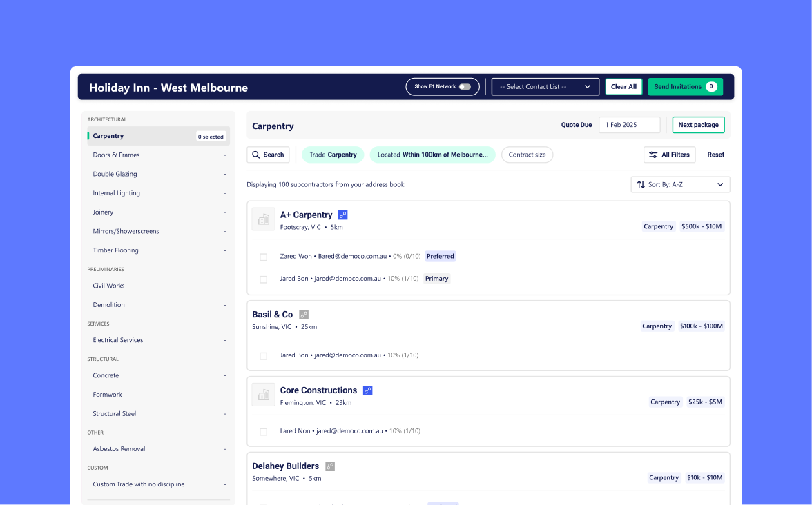Viewport: 812px width, 505px height.
Task: Tick Jared Bon checkbox under Basil & Co
Action: (x=263, y=356)
